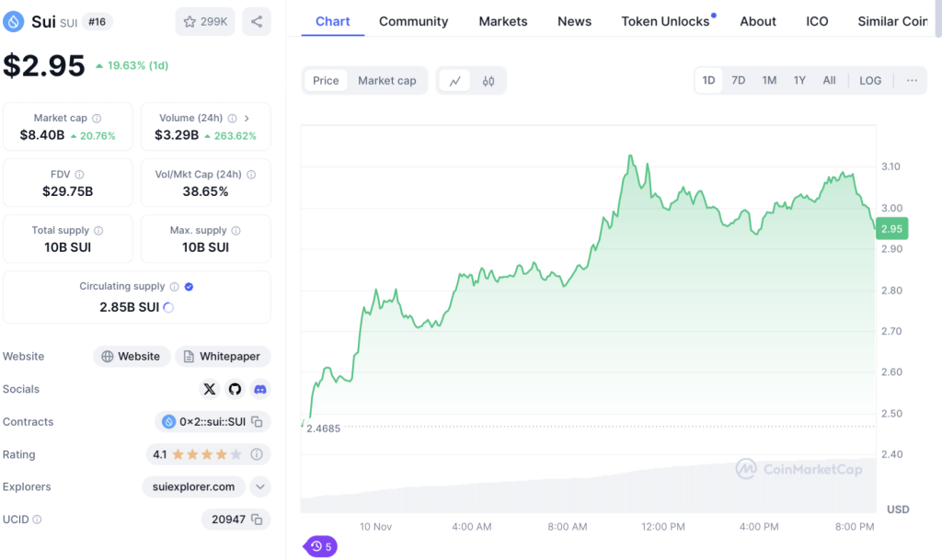Set chart range to 7D
The height and width of the screenshot is (560, 942).
(739, 80)
